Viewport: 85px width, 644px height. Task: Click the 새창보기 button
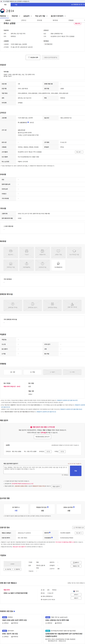click(76, 598)
